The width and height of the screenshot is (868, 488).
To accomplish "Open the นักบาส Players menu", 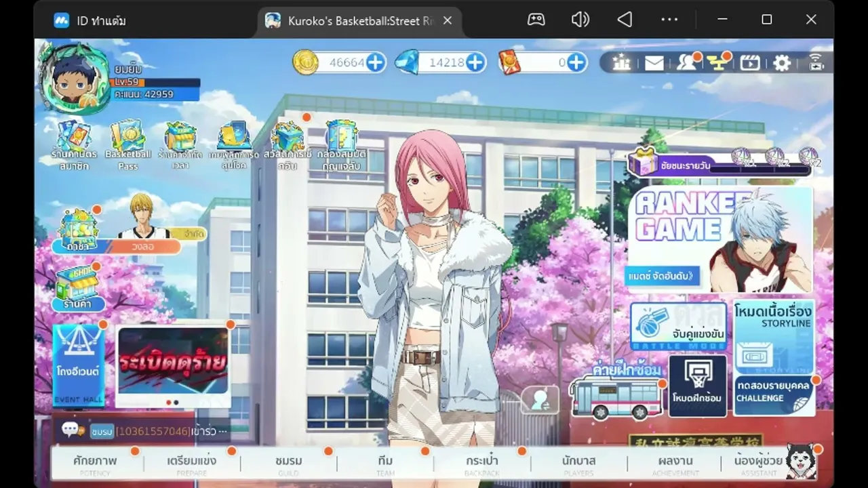I will click(579, 464).
